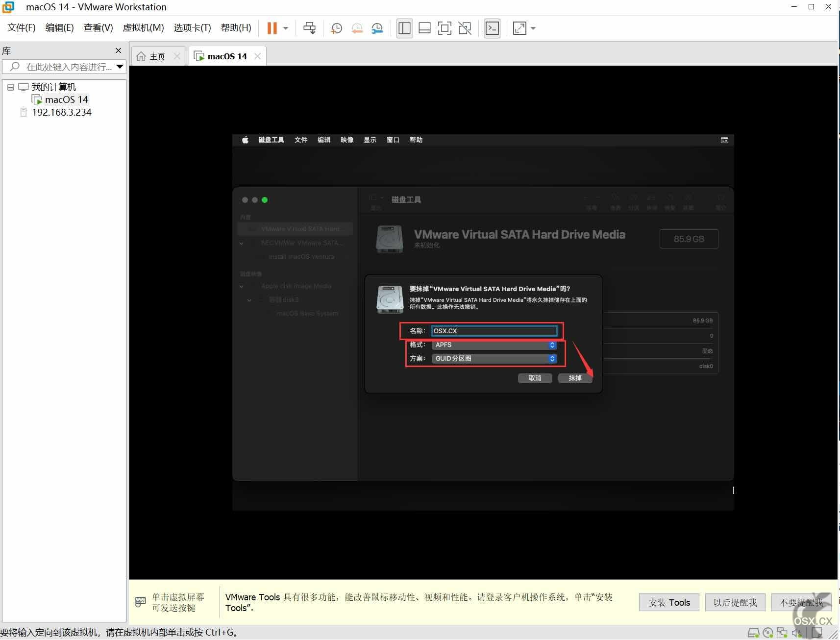Open the snapshot manager wrench-clock icon
840x640 pixels.
pyautogui.click(x=377, y=28)
